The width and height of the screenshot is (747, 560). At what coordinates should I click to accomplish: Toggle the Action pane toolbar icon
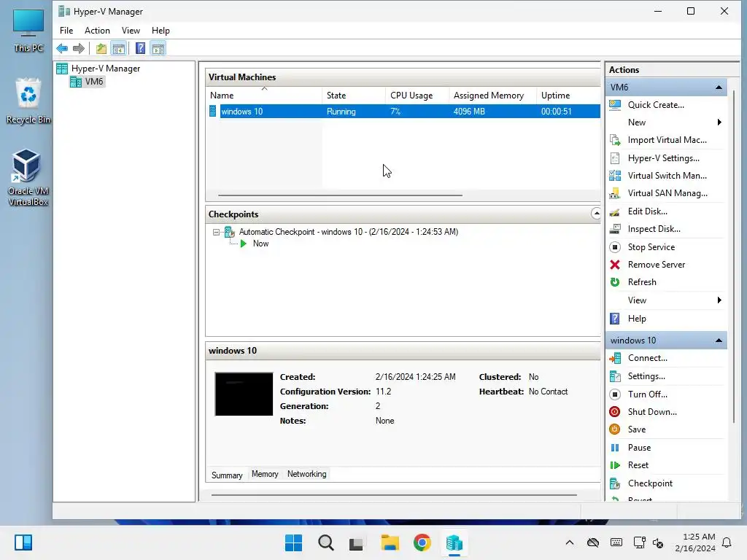pyautogui.click(x=158, y=48)
